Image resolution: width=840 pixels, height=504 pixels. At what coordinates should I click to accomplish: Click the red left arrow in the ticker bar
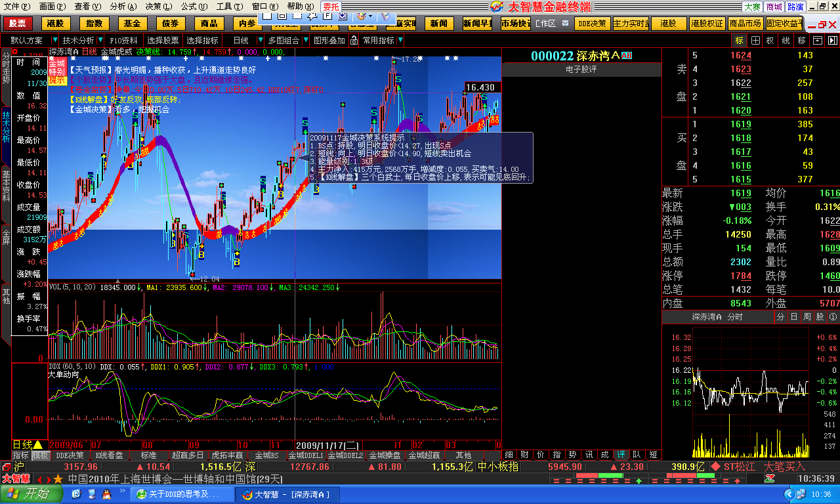coord(39,479)
